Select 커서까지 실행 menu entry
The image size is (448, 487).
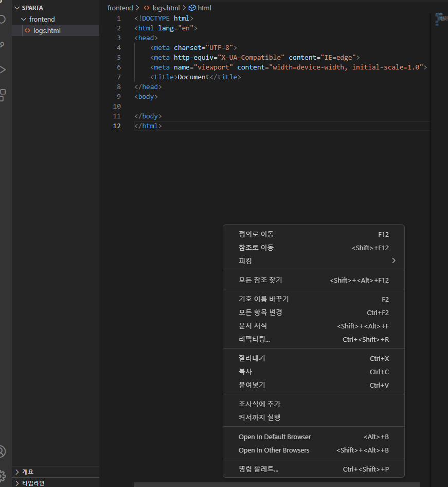click(314, 417)
